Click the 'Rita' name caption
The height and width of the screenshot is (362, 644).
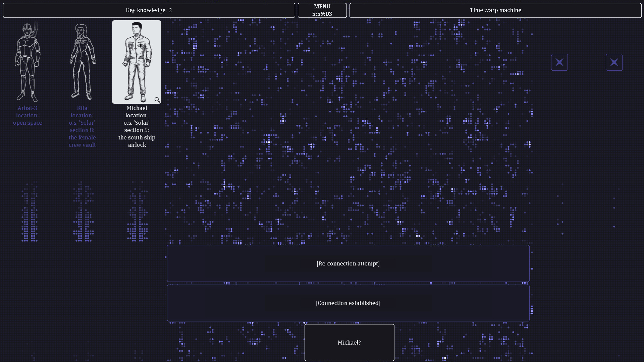[x=82, y=108]
